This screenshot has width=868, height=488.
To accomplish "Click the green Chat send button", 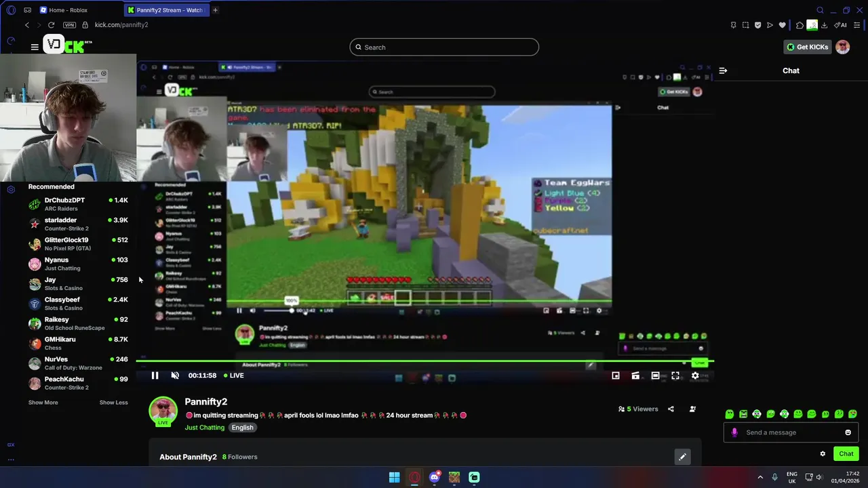I will (x=846, y=454).
